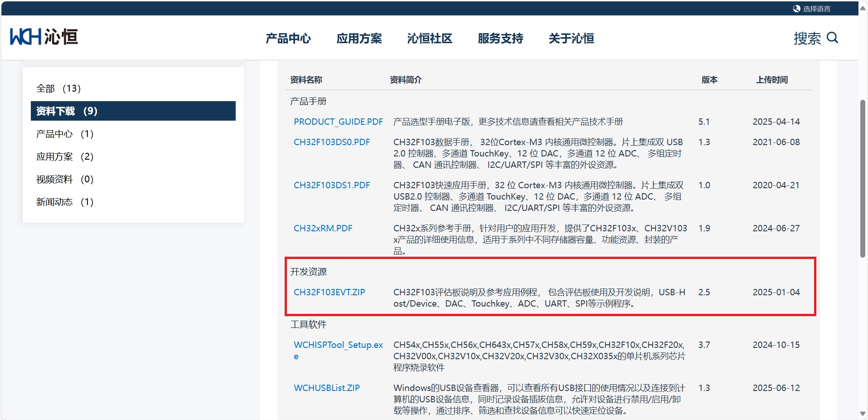Click the upload date 2025-01-04
This screenshot has width=868, height=420.
pyautogui.click(x=776, y=292)
